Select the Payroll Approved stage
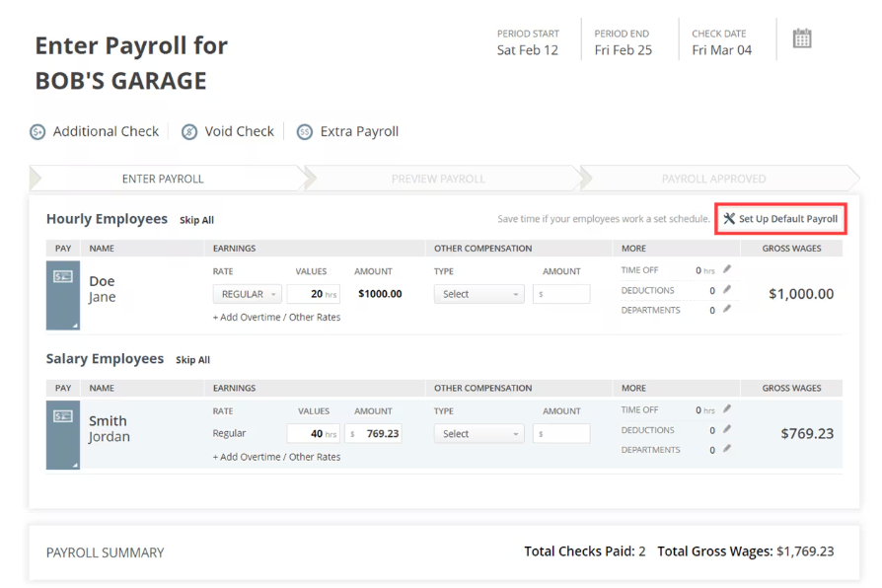882x588 pixels. coord(713,179)
